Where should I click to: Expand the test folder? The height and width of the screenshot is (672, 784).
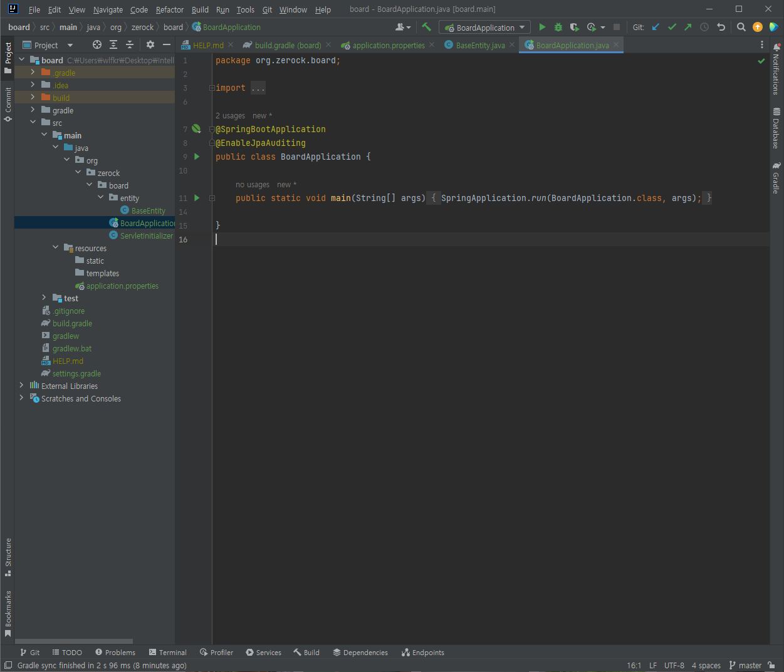(44, 298)
